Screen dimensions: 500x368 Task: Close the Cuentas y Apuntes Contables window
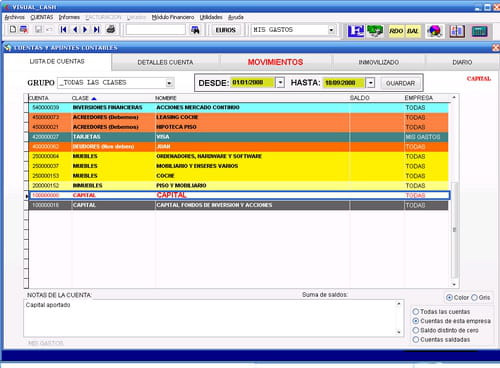(x=496, y=48)
